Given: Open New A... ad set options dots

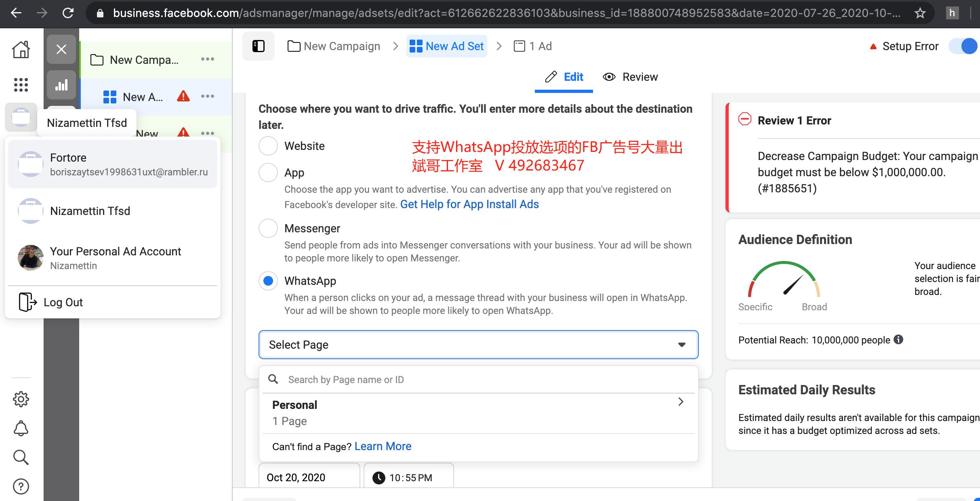Looking at the screenshot, I should click(208, 96).
